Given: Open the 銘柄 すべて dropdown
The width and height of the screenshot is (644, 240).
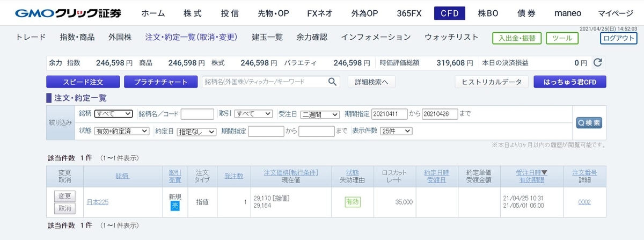Looking at the screenshot, I should [x=113, y=114].
